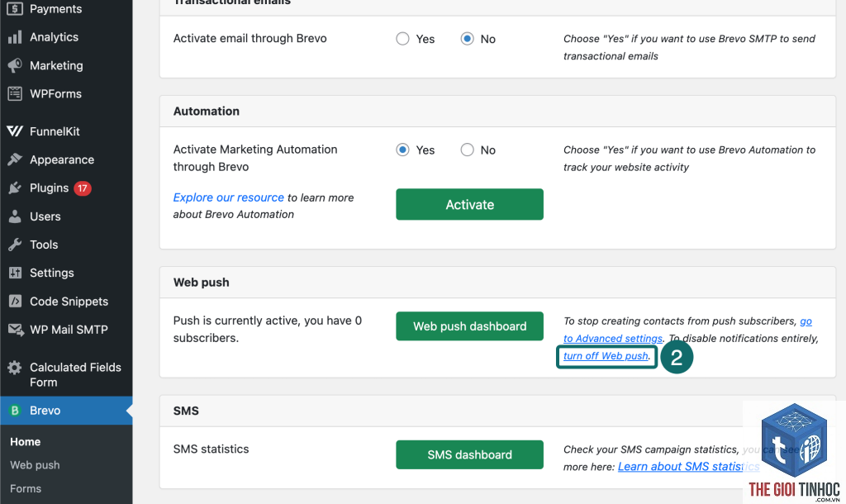Screen dimensions: 846x504
Task: Click the Code Snippets icon
Action: point(15,301)
